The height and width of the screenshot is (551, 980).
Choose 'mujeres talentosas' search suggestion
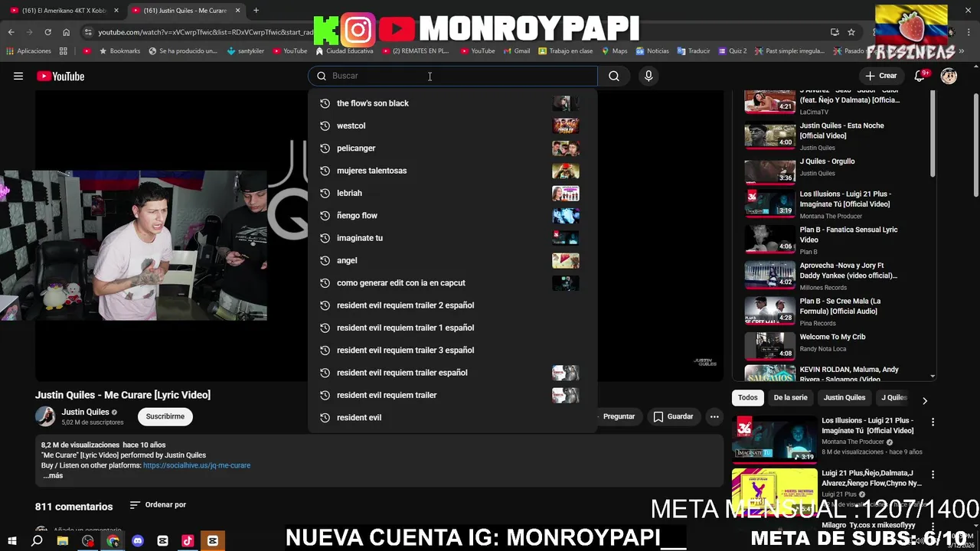pos(452,171)
